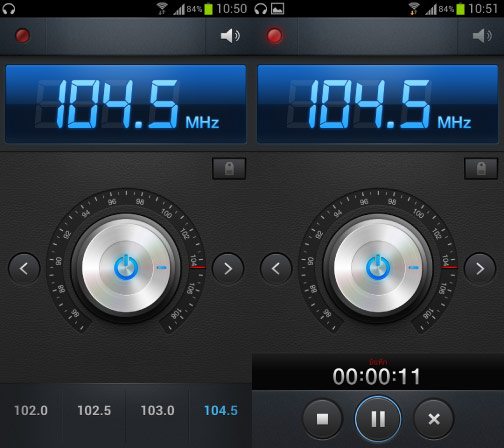Toggle the dial lock on right radio
The height and width of the screenshot is (448, 504).
click(481, 169)
